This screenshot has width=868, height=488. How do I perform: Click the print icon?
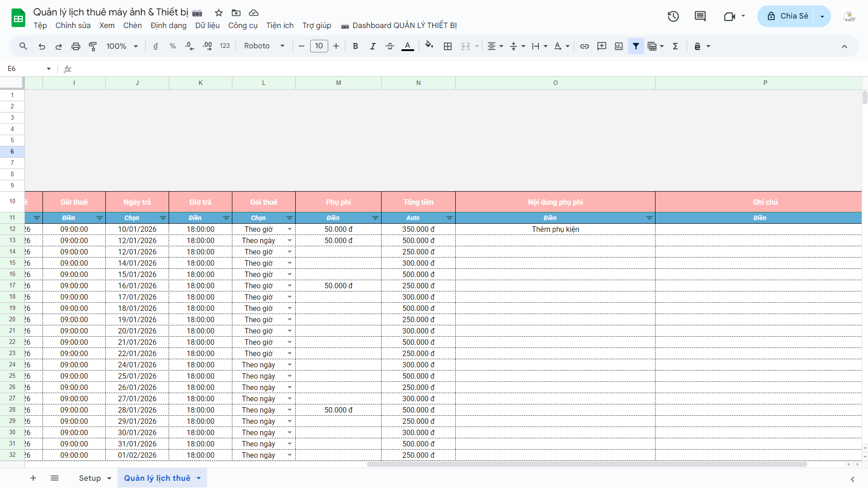click(76, 46)
